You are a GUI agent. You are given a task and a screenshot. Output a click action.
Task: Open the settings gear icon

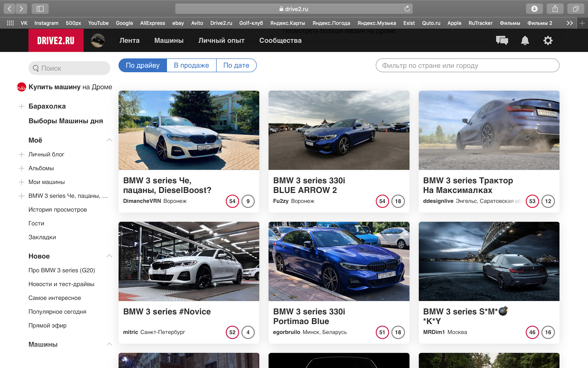click(548, 40)
